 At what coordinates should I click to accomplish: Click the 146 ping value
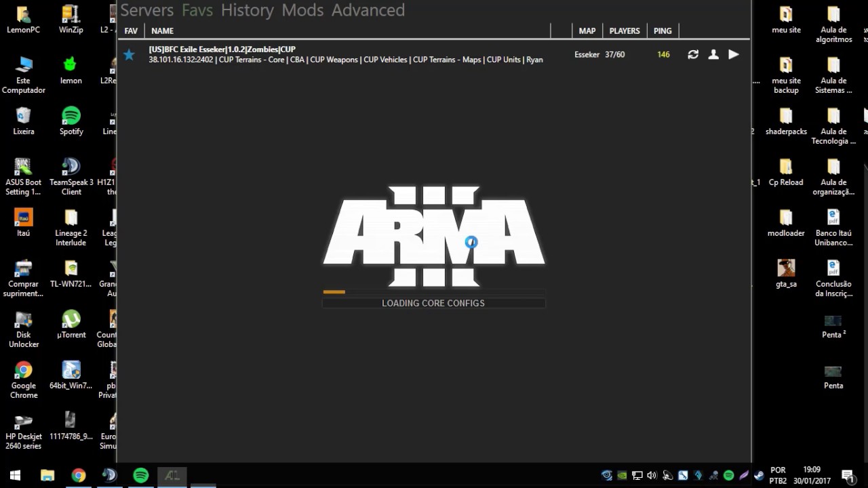663,54
